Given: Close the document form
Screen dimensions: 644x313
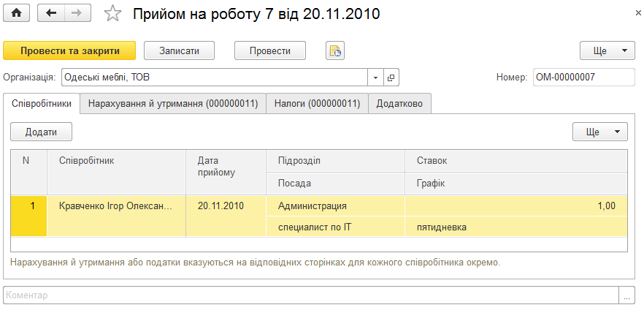Looking at the screenshot, I should click(x=638, y=14).
